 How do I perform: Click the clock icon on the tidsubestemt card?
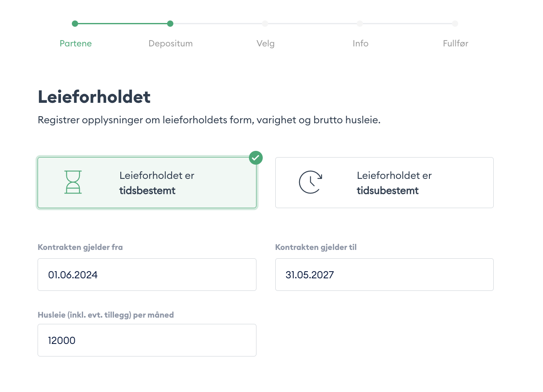point(310,183)
